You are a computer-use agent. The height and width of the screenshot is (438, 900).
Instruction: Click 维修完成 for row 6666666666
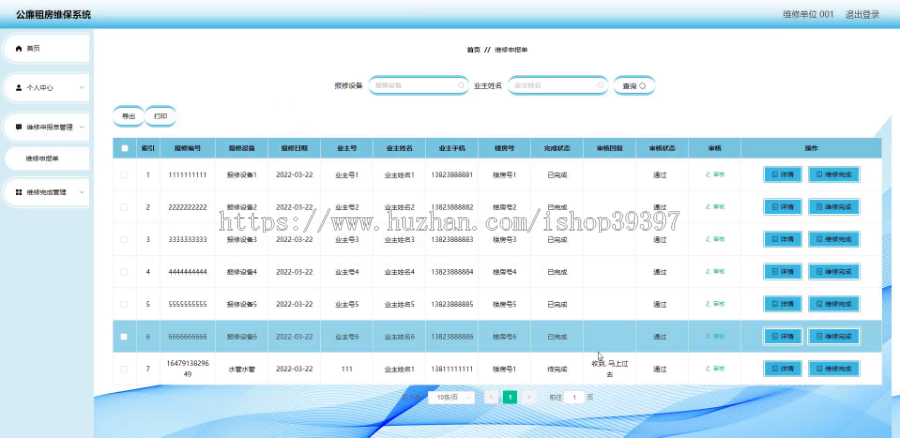[x=834, y=336]
